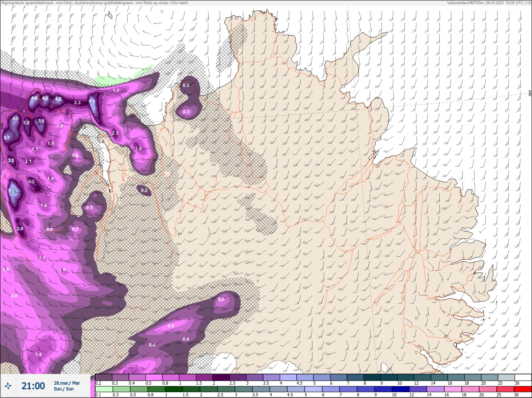The height and width of the screenshot is (398, 532).
Task: Click the compass-star logo beside the 21:00 time
Action: [x=8, y=386]
